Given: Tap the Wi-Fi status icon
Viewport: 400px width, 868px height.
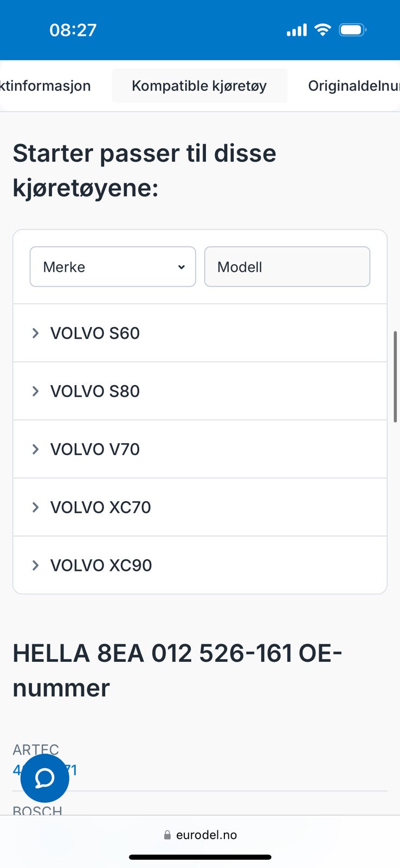Looking at the screenshot, I should pyautogui.click(x=322, y=30).
